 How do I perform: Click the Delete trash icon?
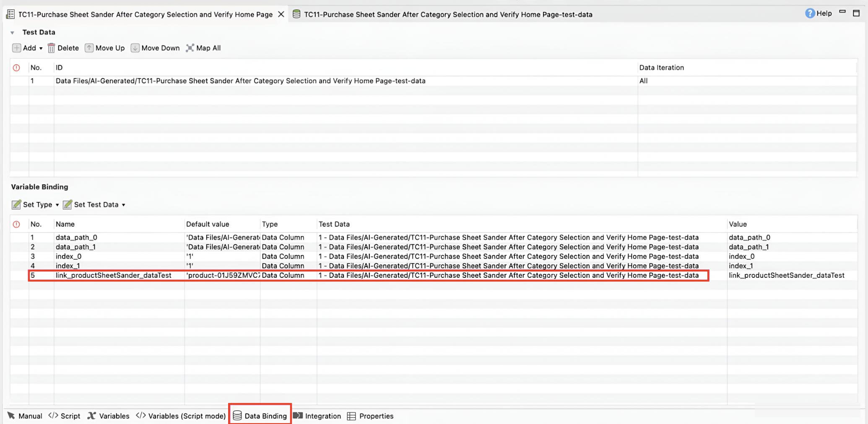tap(51, 48)
